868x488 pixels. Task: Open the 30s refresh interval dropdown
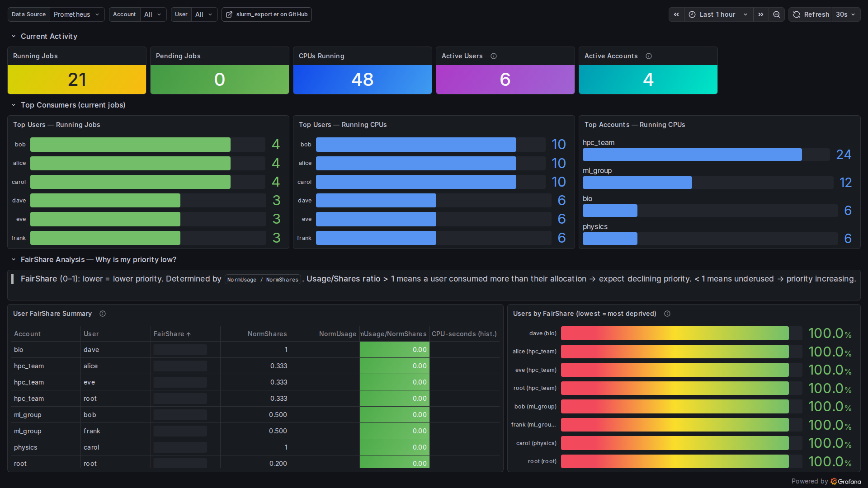pos(846,14)
